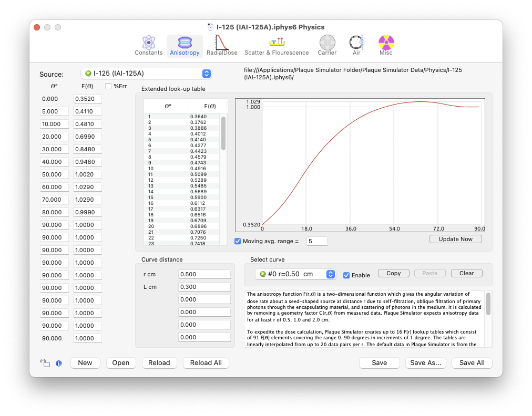
Task: Click the Copy curve button
Action: pyautogui.click(x=393, y=273)
